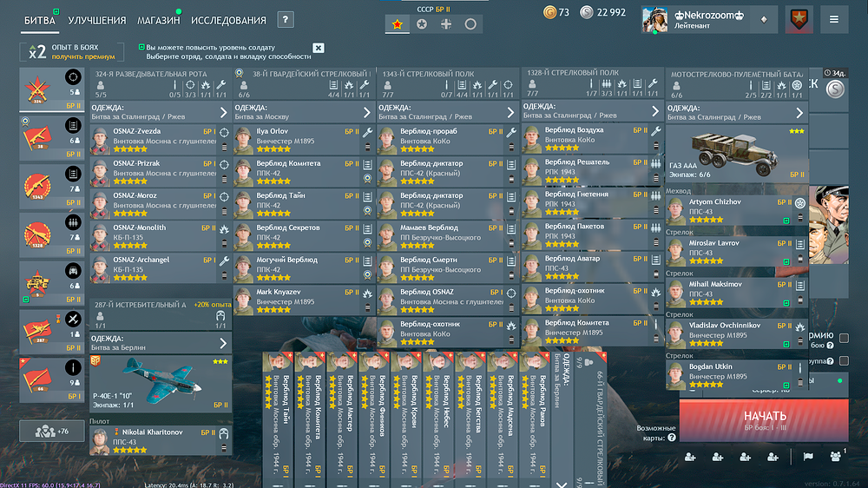Click the получить премиум link

[x=83, y=56]
